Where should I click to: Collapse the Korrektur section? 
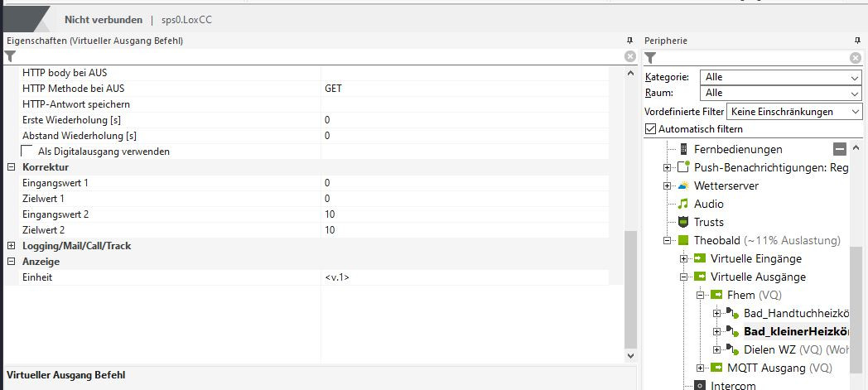tap(11, 167)
